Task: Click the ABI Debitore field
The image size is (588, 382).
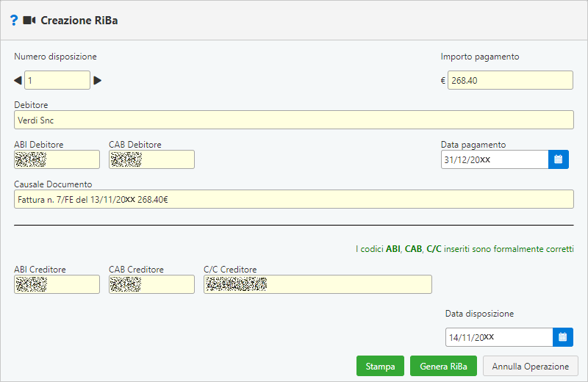Action: (57, 159)
